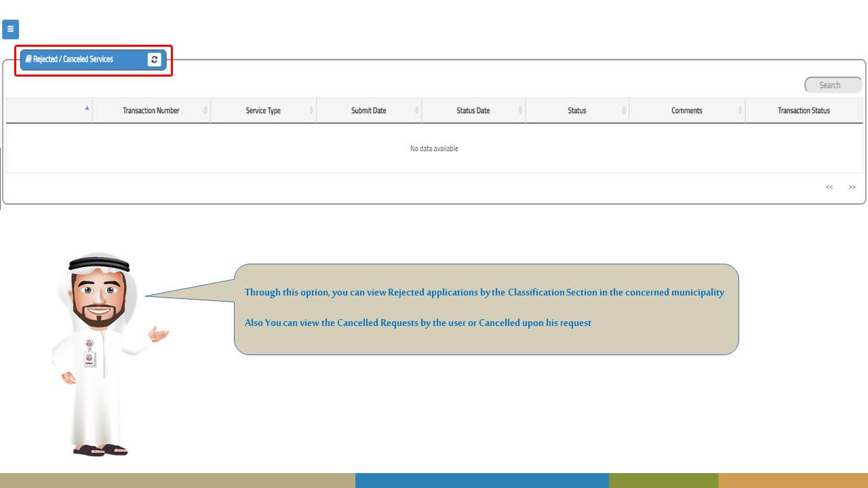Click the speech bubble about Rejected applications

click(x=486, y=309)
